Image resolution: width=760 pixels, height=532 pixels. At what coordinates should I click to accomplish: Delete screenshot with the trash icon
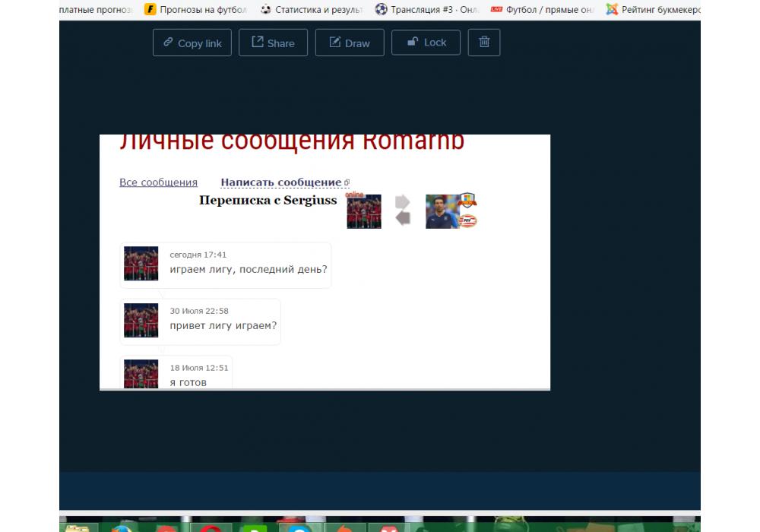coord(483,42)
